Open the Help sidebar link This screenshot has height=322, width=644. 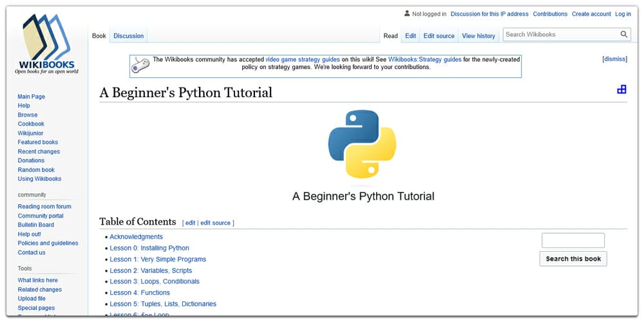24,106
